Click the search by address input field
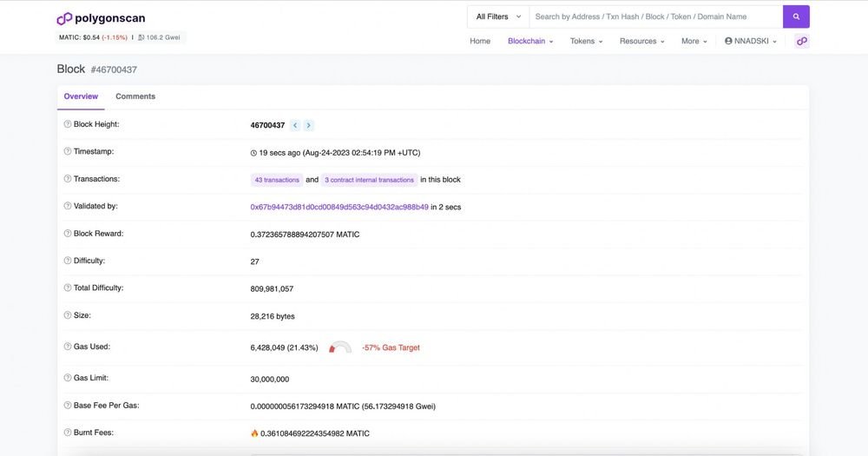The width and height of the screenshot is (868, 456). coord(655,17)
